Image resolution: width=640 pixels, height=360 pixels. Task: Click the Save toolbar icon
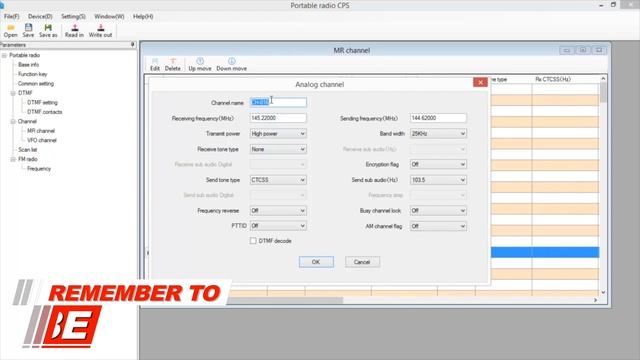[28, 31]
